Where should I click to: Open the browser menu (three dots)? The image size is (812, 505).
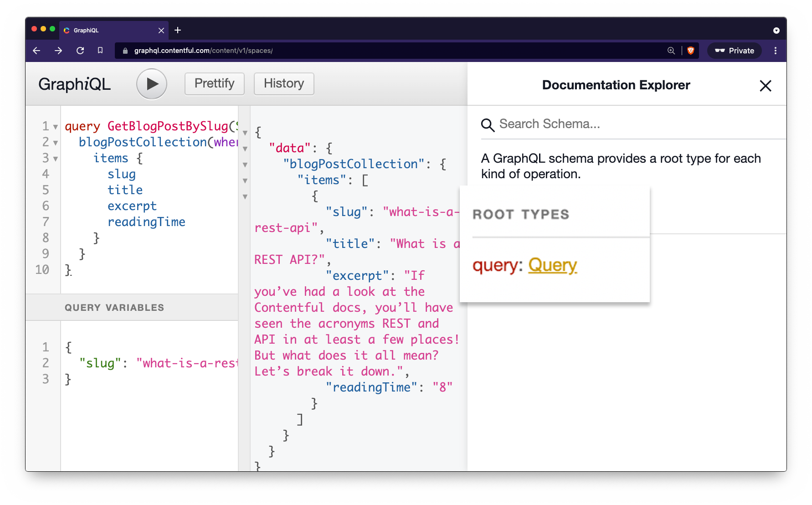[776, 51]
